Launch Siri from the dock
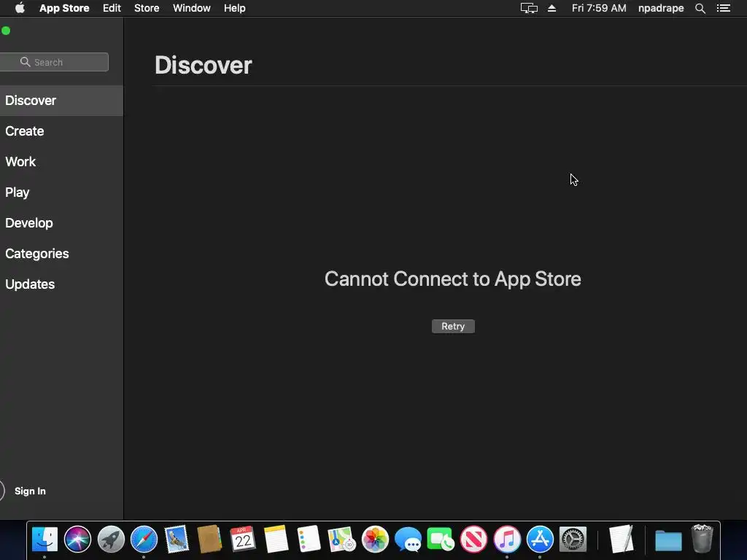 point(77,540)
